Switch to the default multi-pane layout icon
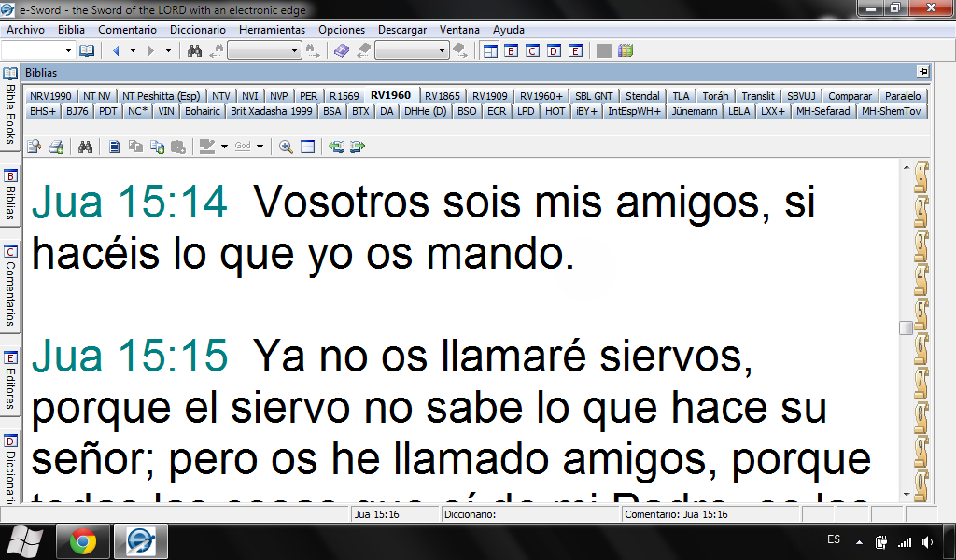 tap(490, 50)
